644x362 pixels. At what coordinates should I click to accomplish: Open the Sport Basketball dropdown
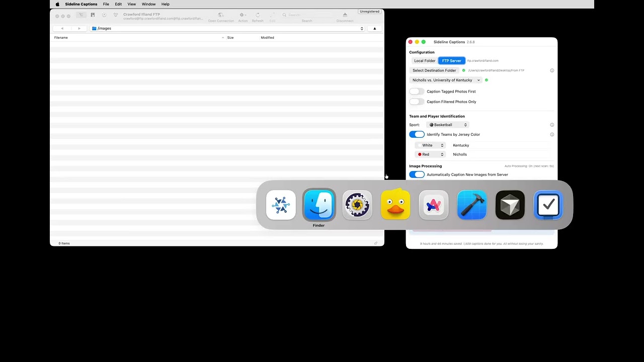[448, 125]
